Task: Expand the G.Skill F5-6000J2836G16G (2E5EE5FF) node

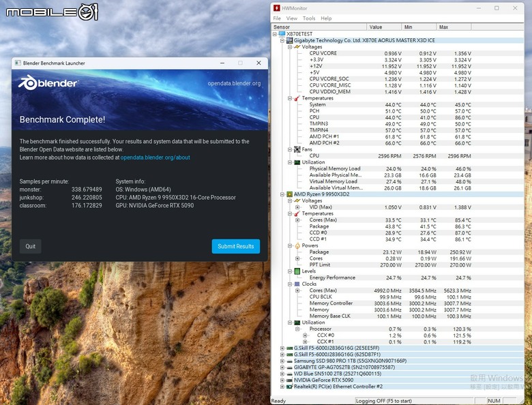Action: click(x=282, y=348)
